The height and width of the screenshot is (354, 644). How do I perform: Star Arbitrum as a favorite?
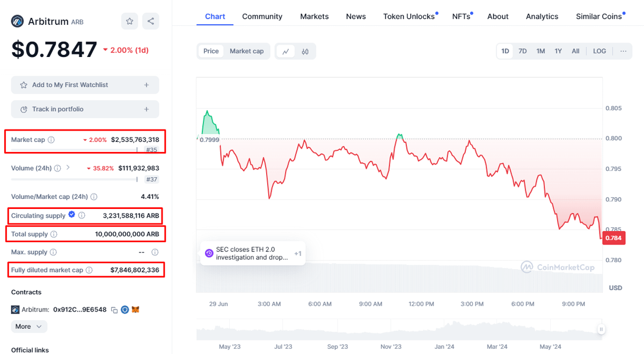click(x=129, y=21)
